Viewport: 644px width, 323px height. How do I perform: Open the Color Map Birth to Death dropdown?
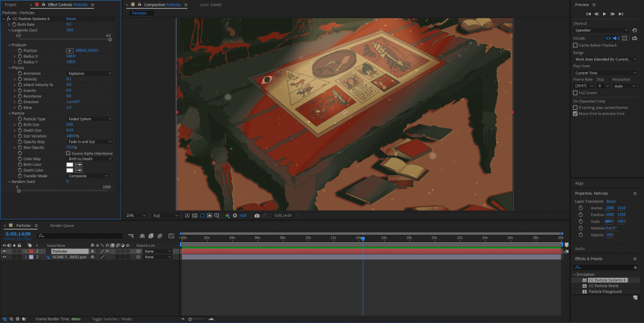point(89,159)
